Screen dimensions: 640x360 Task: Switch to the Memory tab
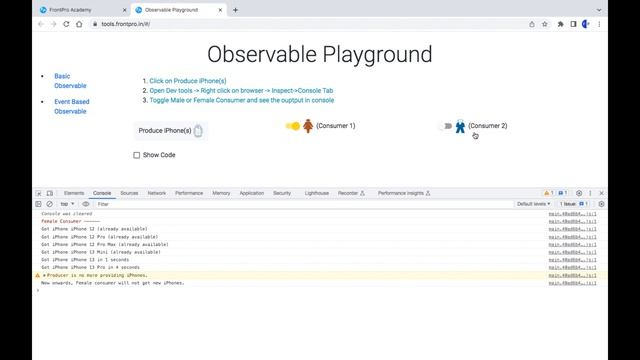(221, 193)
